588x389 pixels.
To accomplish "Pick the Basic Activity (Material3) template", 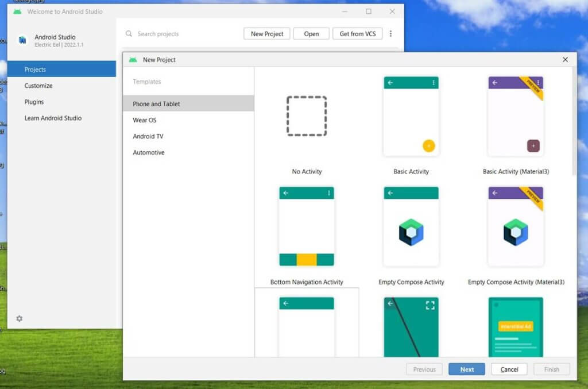I will pos(515,116).
